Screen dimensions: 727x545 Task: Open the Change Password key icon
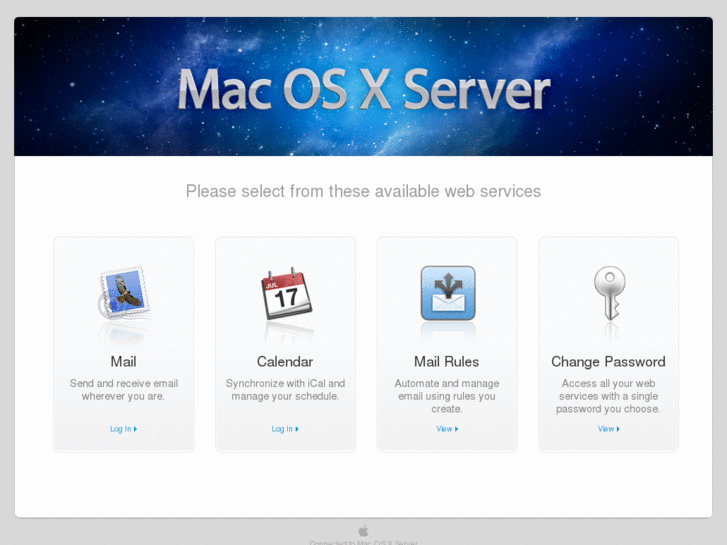click(x=610, y=293)
